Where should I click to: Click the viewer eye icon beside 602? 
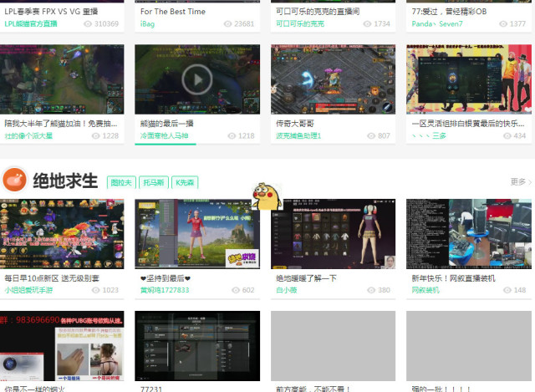tap(236, 290)
